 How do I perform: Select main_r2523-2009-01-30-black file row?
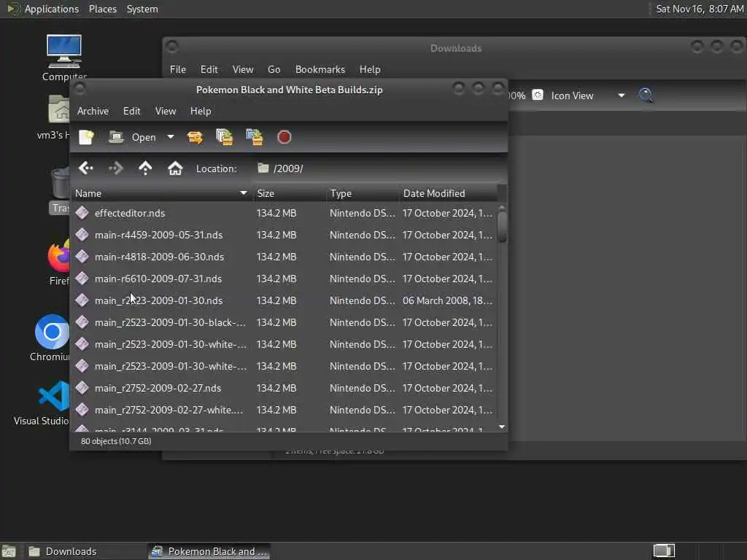click(x=284, y=322)
